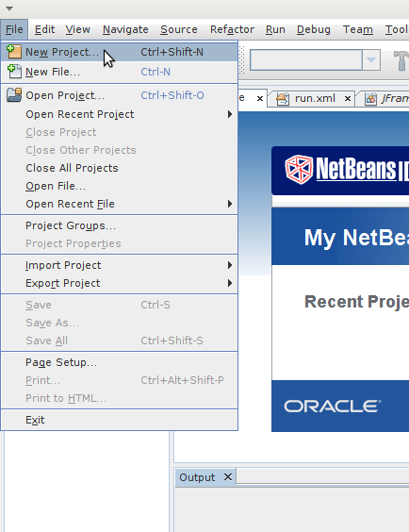Click the Recent Projects heading
Image resolution: width=409 pixels, height=532 pixels.
356,301
